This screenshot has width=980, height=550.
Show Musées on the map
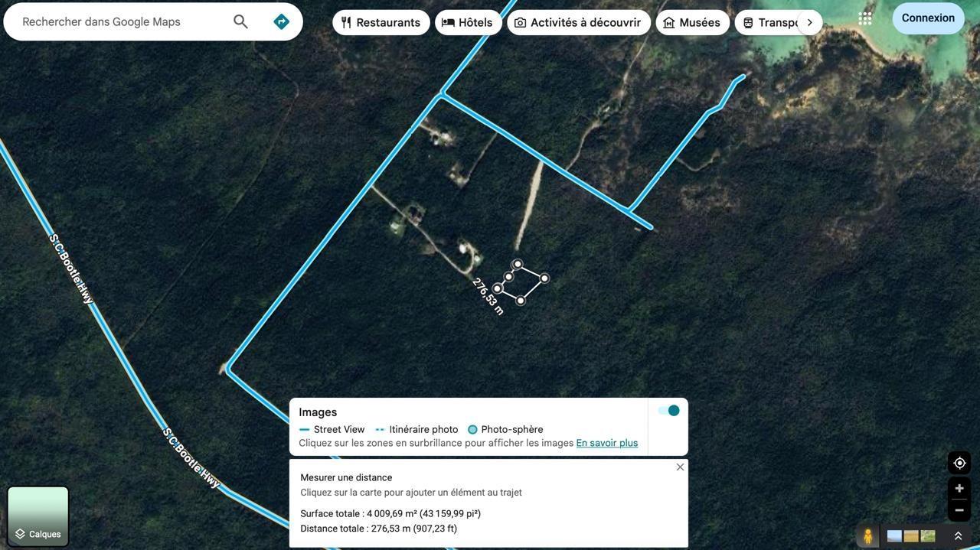click(x=692, y=22)
